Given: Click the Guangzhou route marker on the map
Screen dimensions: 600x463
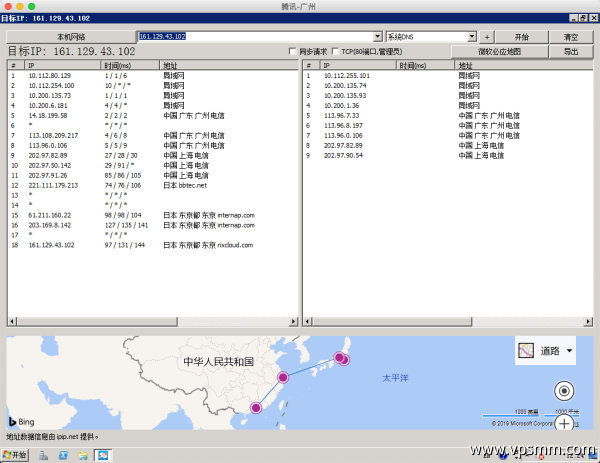Looking at the screenshot, I should click(x=256, y=408).
